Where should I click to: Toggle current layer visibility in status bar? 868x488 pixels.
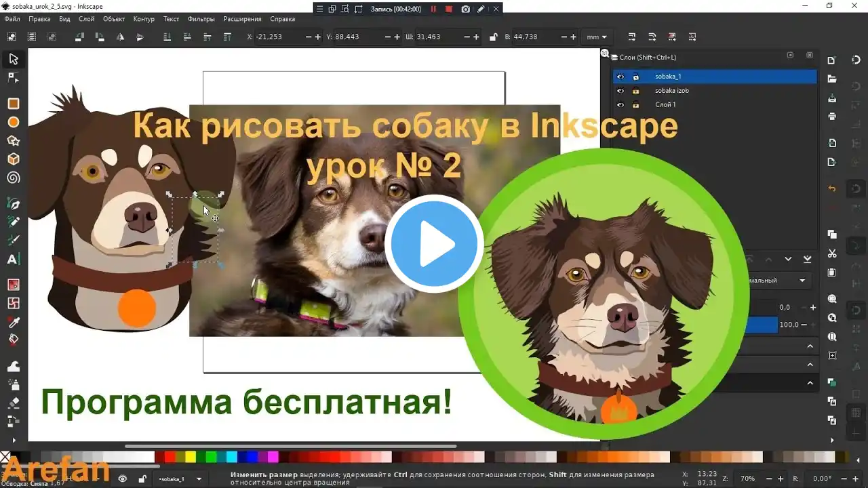pos(123,479)
